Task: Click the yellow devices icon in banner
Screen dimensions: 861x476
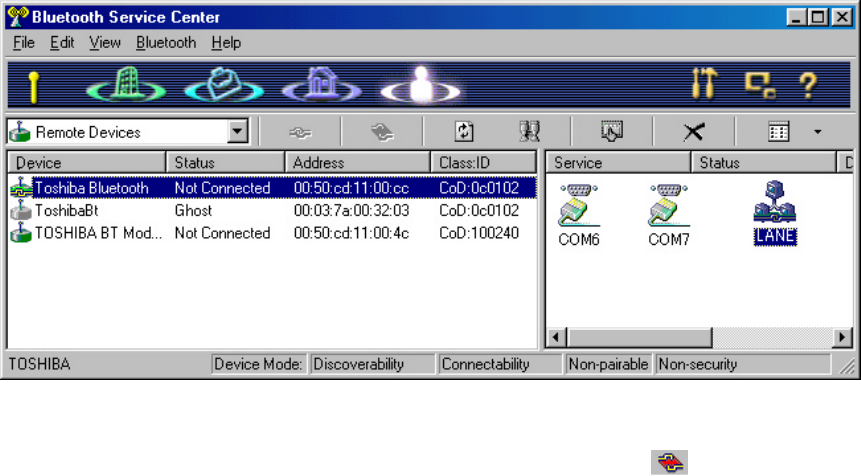Action: pyautogui.click(x=760, y=85)
